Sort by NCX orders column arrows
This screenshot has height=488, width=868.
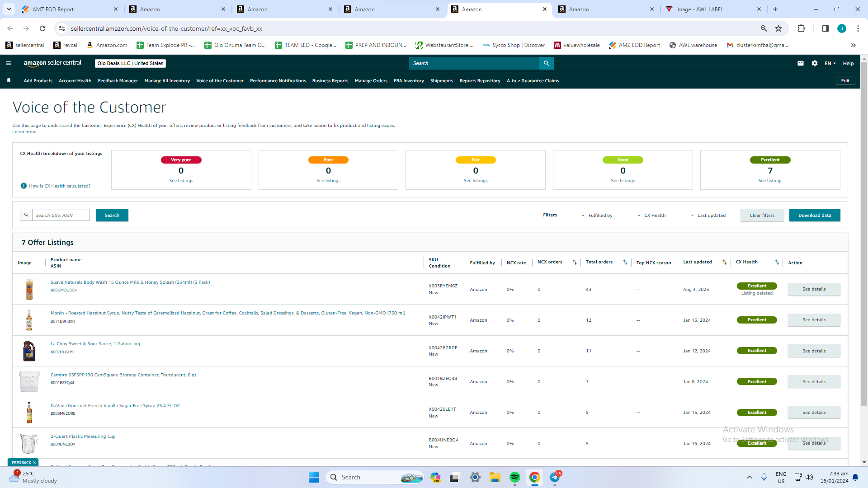pyautogui.click(x=575, y=262)
